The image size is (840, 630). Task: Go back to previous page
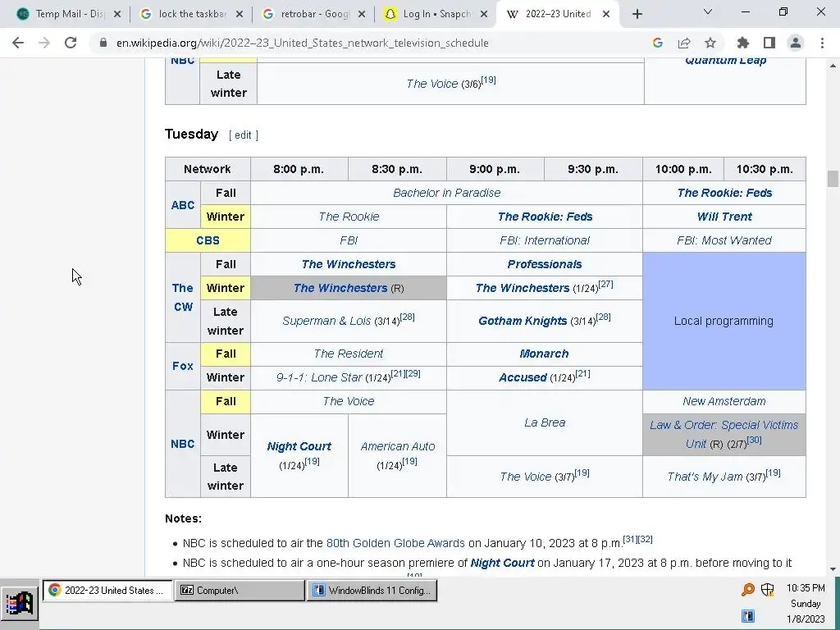click(18, 43)
